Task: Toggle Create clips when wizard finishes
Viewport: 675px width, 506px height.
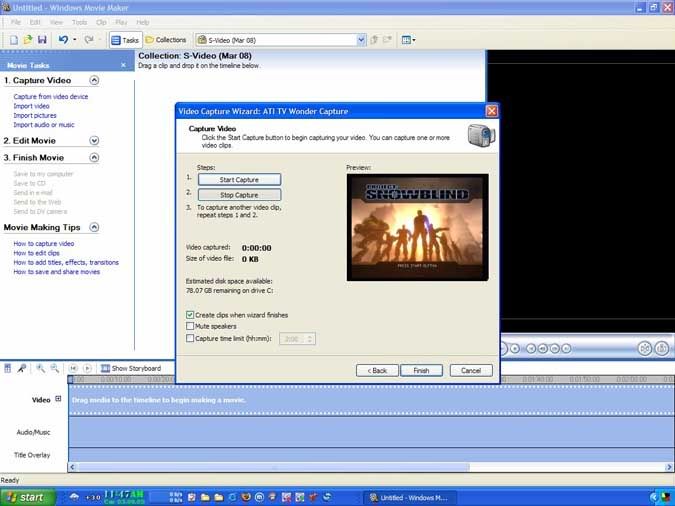Action: pos(191,314)
